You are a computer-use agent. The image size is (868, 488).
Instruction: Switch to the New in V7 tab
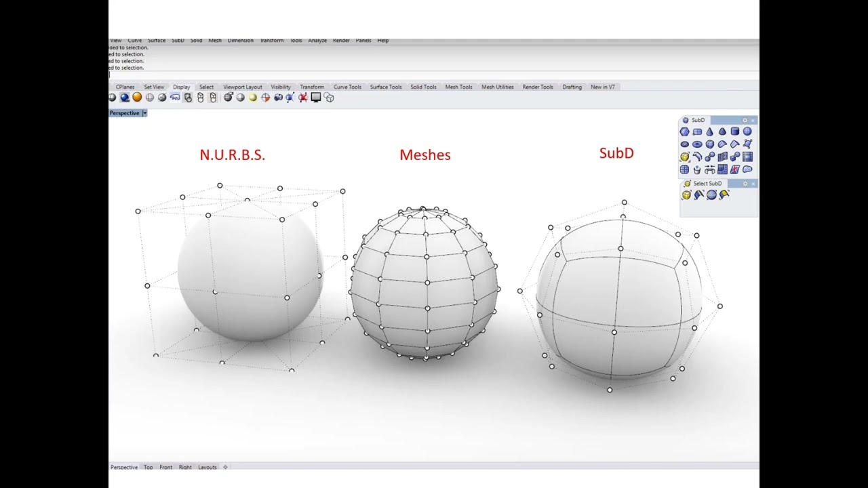point(603,87)
